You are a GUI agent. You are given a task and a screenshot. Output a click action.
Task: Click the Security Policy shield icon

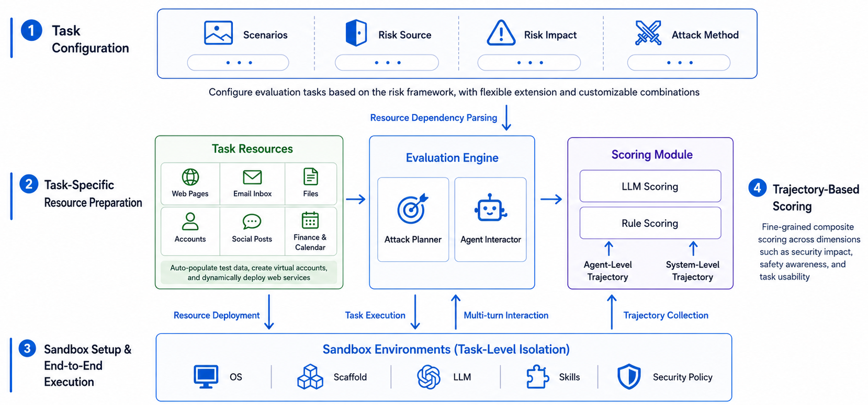pos(629,377)
